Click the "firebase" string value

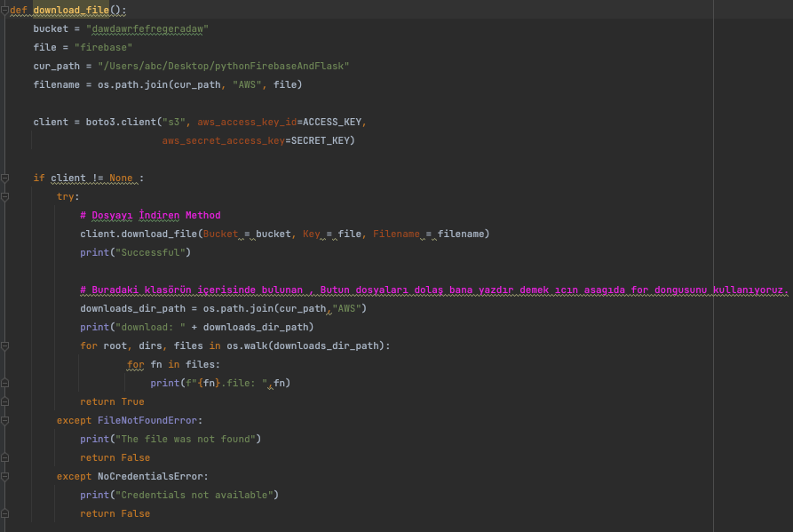(x=103, y=48)
